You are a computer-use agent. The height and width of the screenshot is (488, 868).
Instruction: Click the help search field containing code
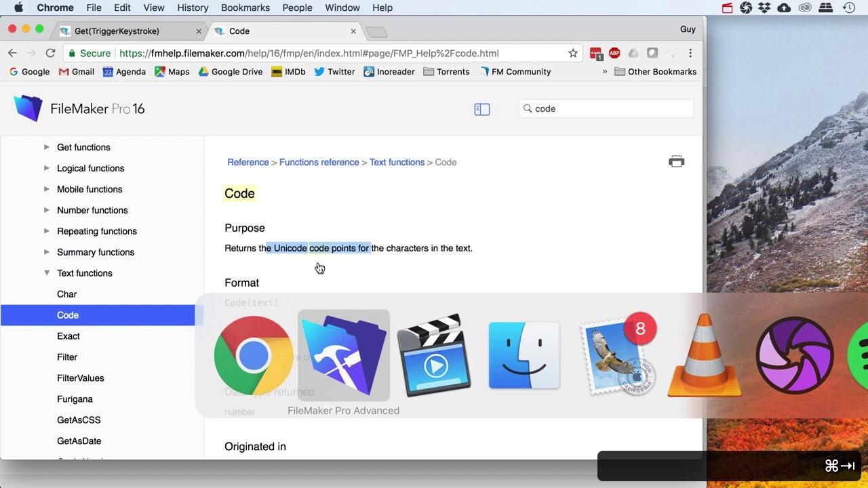tap(607, 108)
